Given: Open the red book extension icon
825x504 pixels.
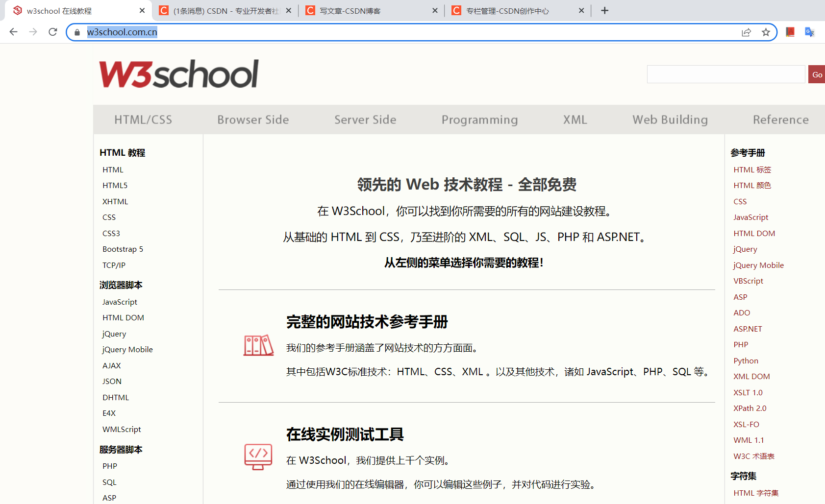Looking at the screenshot, I should coord(790,32).
